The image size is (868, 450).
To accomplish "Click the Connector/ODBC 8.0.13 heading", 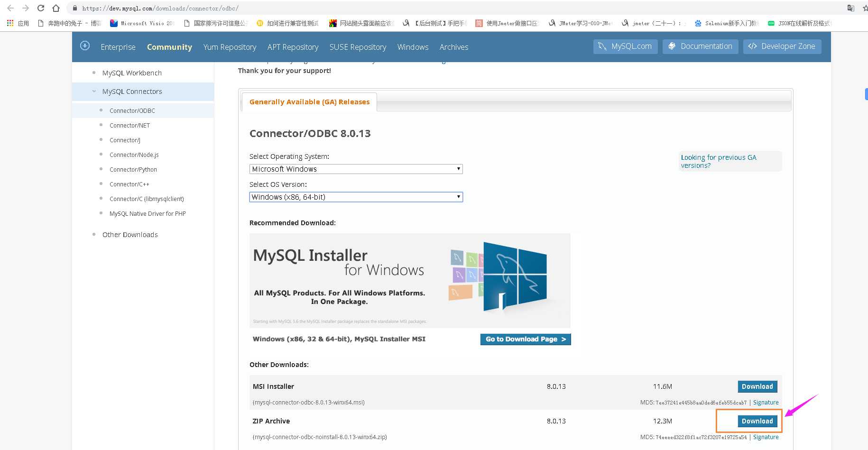I will point(310,133).
